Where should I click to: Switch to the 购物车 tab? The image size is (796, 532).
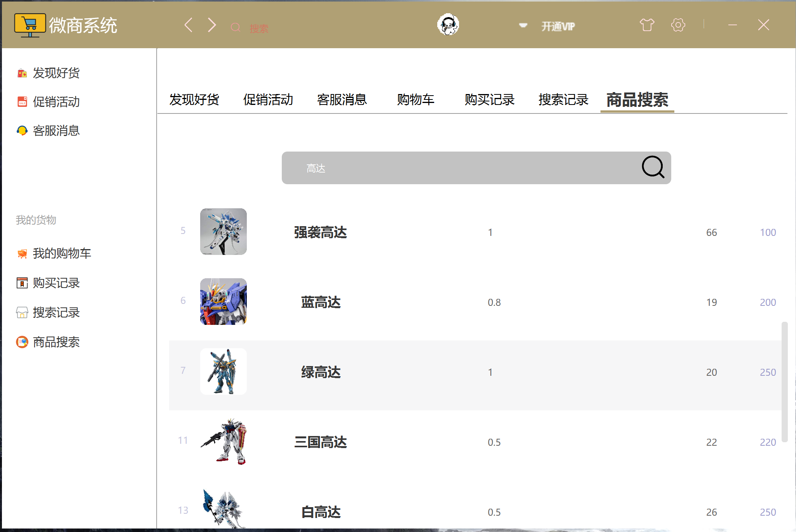click(415, 100)
